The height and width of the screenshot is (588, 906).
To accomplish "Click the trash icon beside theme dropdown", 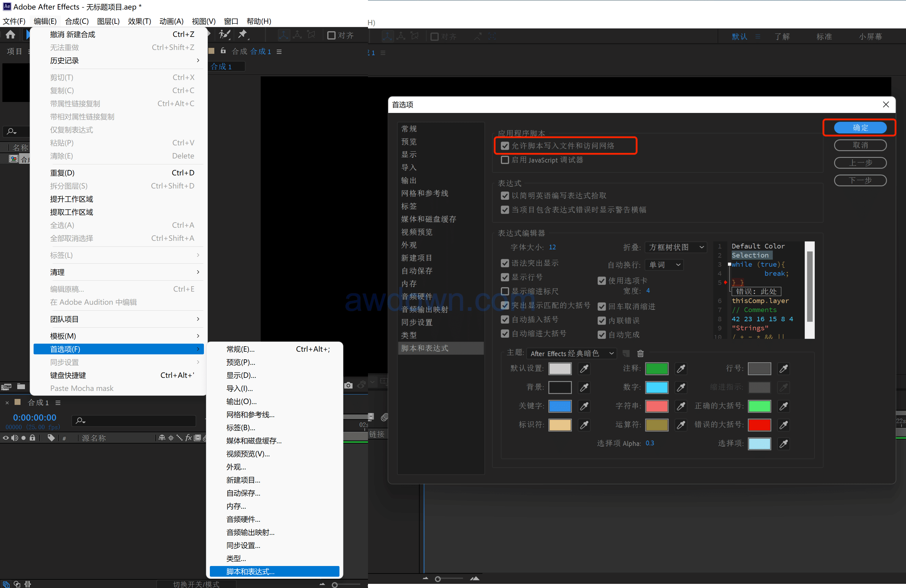I will pos(640,353).
